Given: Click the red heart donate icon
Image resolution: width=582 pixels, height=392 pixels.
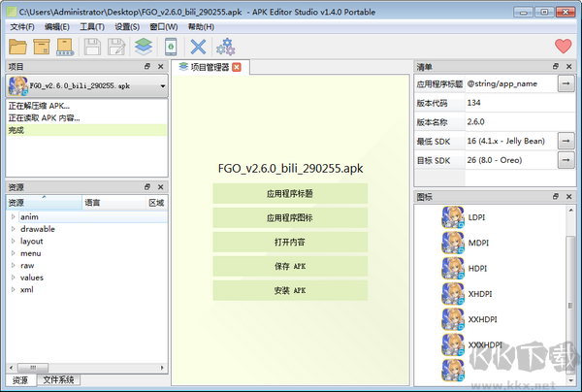Looking at the screenshot, I should (x=563, y=47).
